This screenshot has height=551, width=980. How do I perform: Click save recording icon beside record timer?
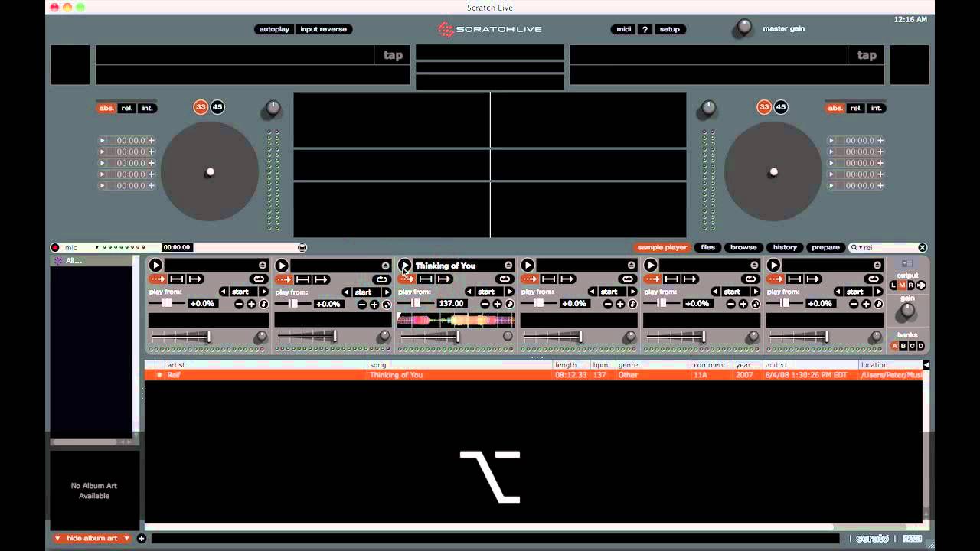[302, 248]
